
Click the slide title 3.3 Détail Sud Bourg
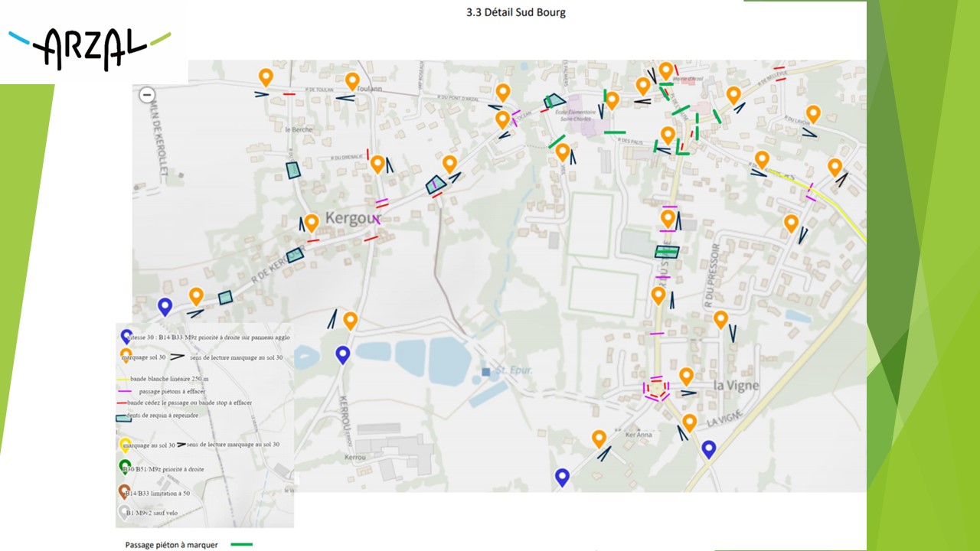pyautogui.click(x=515, y=12)
